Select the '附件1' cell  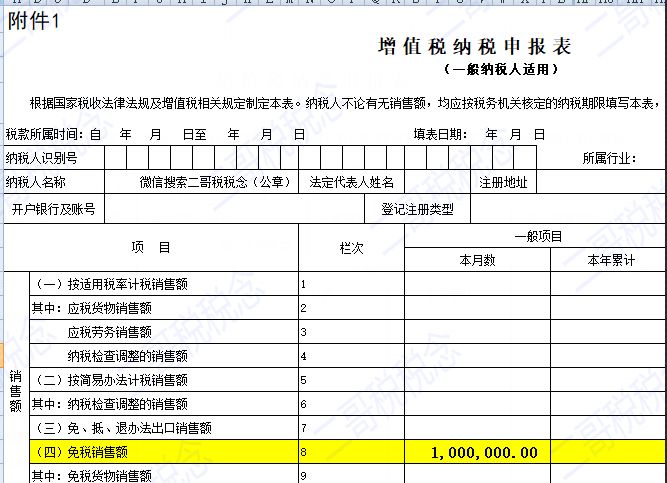click(33, 21)
